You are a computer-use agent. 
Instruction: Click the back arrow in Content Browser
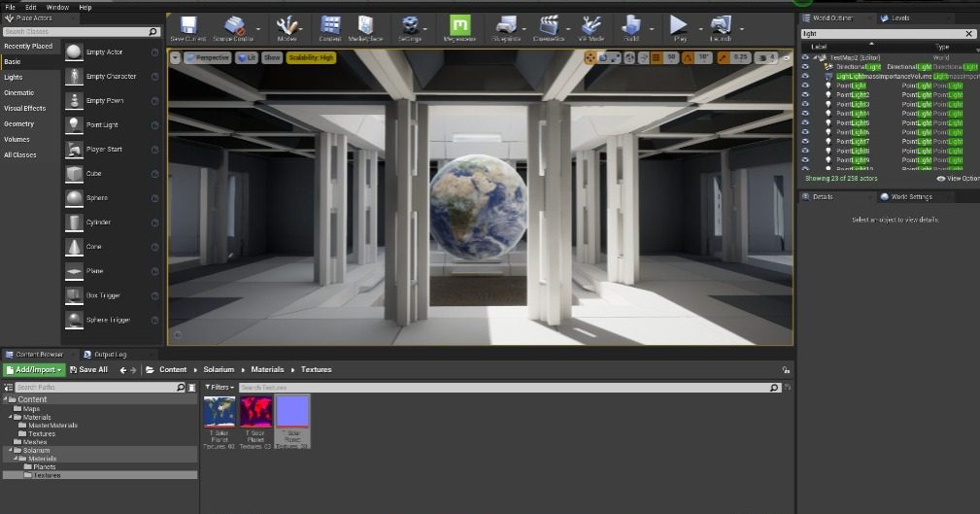(x=123, y=370)
